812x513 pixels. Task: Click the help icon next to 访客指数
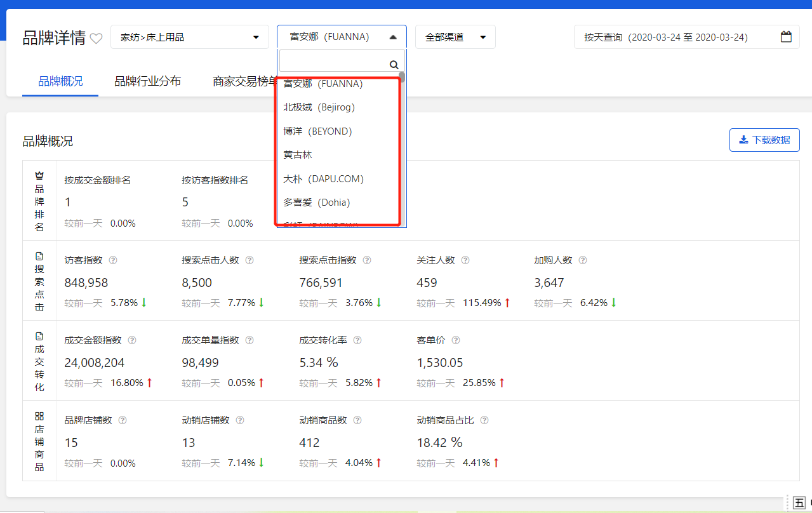[113, 260]
